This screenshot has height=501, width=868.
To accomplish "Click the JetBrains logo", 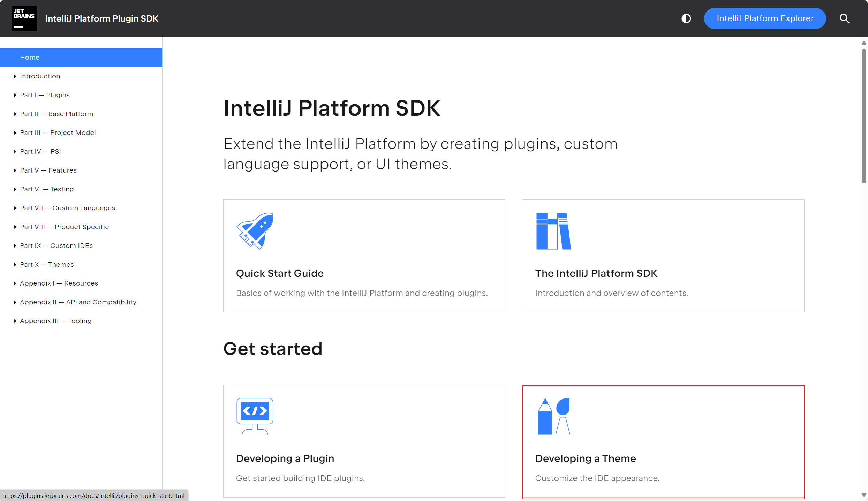I will click(24, 18).
